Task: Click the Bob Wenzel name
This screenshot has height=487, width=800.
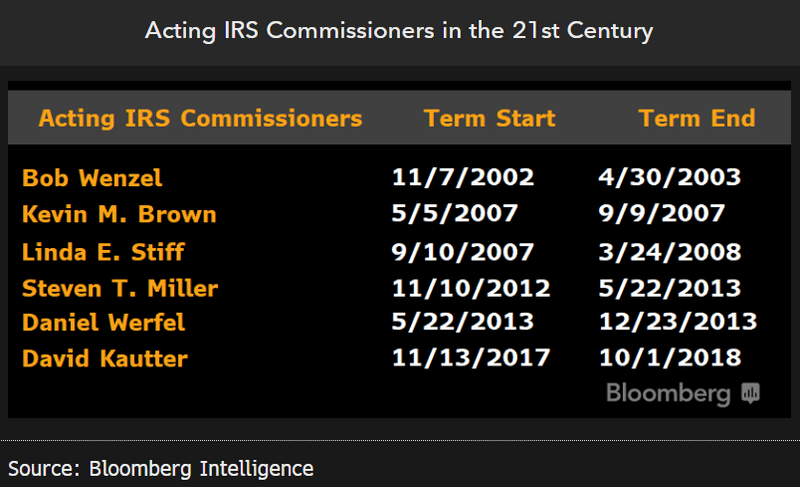Action: (x=92, y=178)
